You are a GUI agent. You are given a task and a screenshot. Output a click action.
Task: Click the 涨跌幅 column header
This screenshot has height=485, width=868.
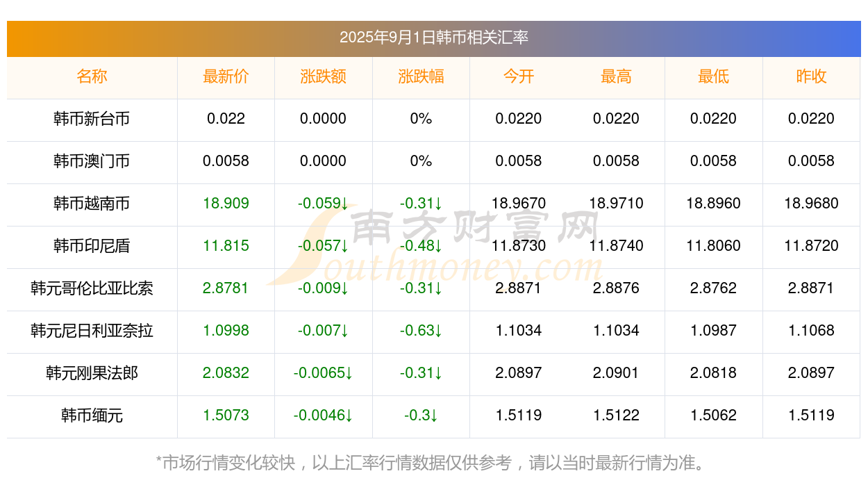click(x=421, y=76)
